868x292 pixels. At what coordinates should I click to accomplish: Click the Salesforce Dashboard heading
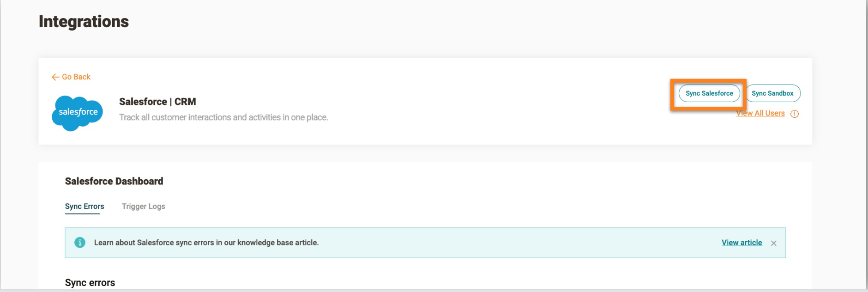[114, 181]
